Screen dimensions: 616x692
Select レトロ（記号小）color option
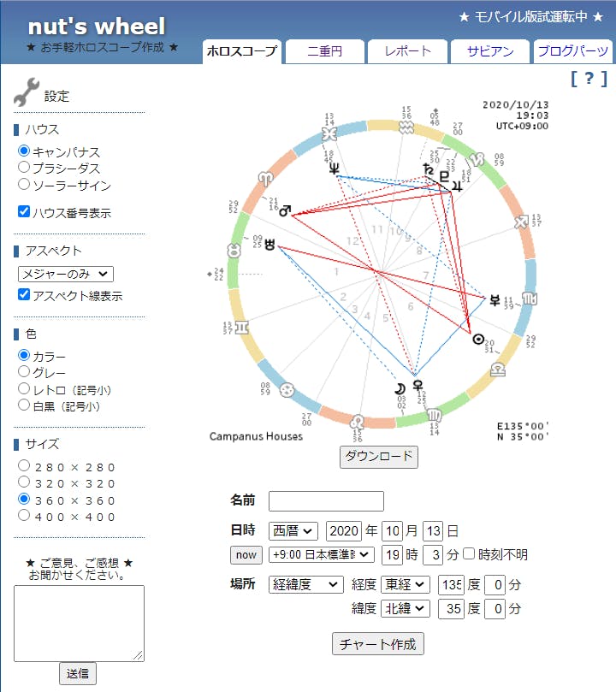24,388
